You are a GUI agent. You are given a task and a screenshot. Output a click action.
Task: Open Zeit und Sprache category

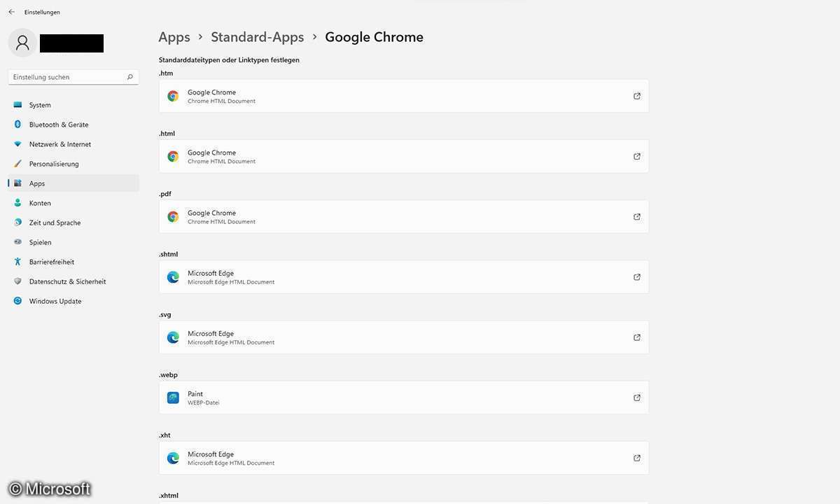click(73, 223)
